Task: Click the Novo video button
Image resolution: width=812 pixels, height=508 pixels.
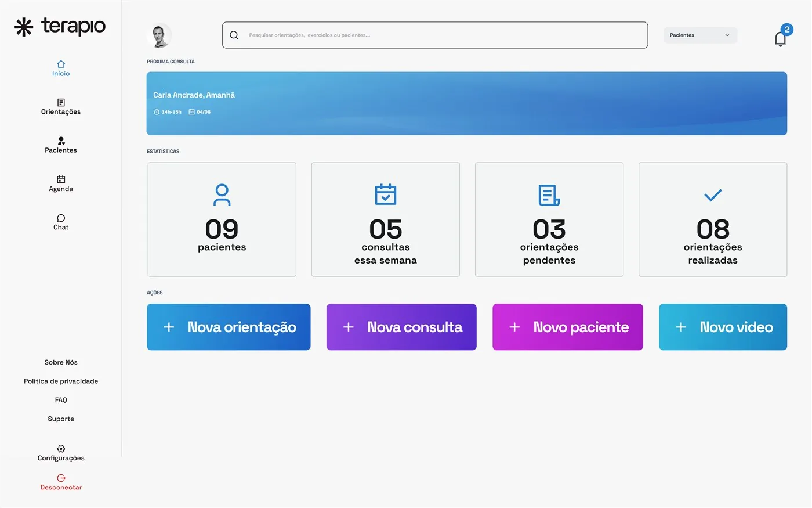Action: point(723,327)
